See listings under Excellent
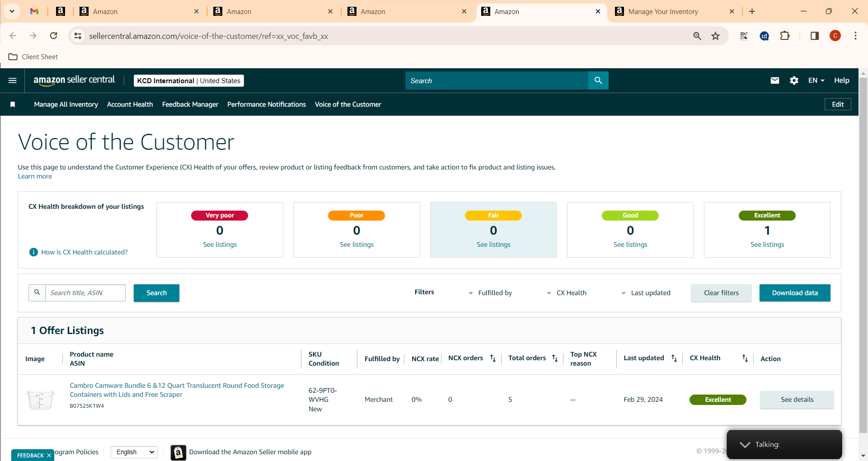This screenshot has height=461, width=868. [767, 245]
